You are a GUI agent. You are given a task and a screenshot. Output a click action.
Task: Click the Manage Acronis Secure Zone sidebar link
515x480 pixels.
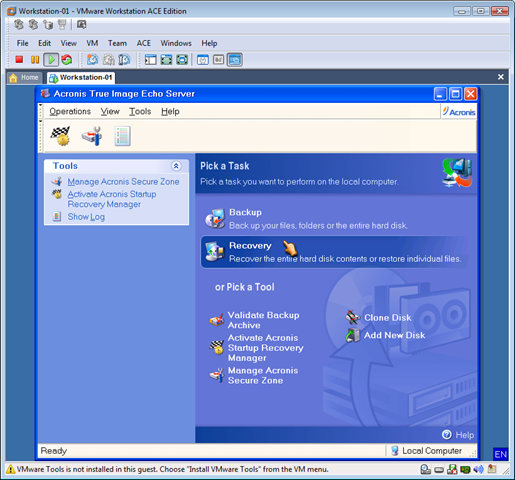123,182
